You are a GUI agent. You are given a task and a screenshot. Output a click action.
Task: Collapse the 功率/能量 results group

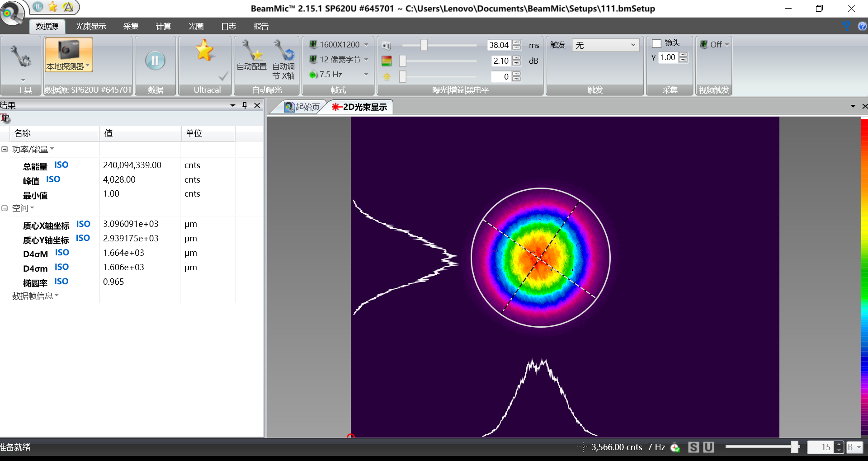click(5, 149)
